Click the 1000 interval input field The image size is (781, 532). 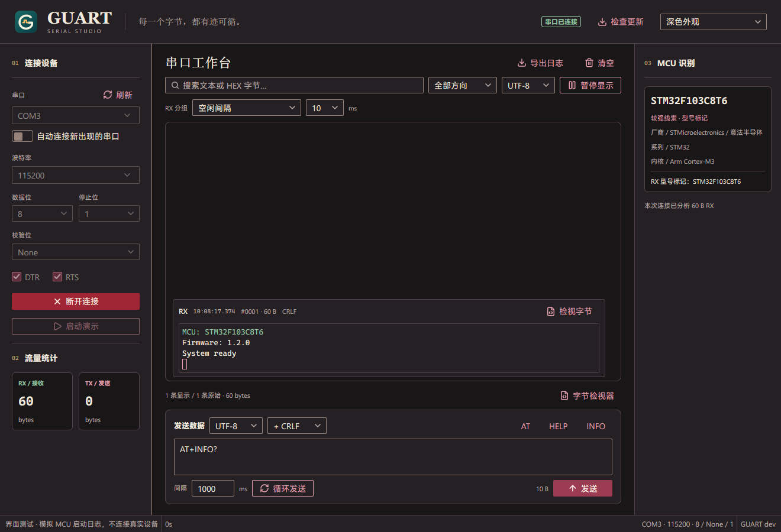pyautogui.click(x=213, y=488)
